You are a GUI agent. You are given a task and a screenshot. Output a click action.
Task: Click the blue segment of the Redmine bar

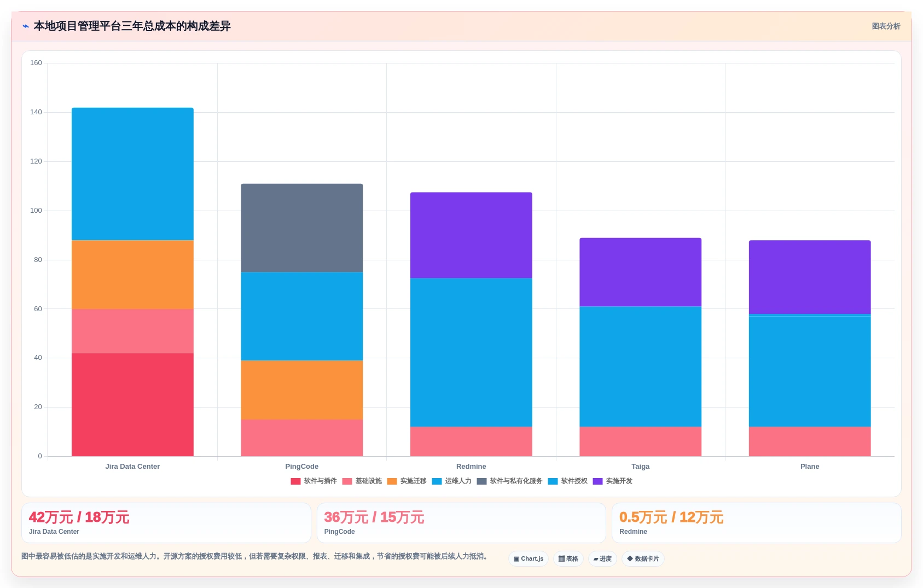click(x=471, y=352)
